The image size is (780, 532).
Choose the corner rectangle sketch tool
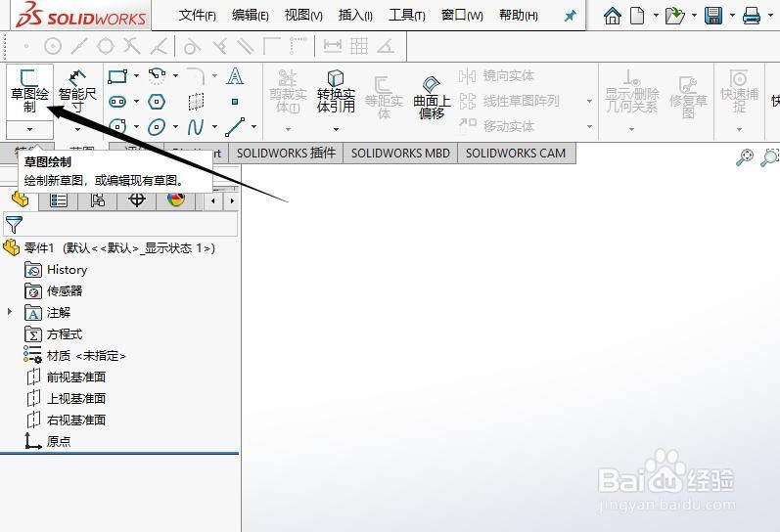click(117, 76)
